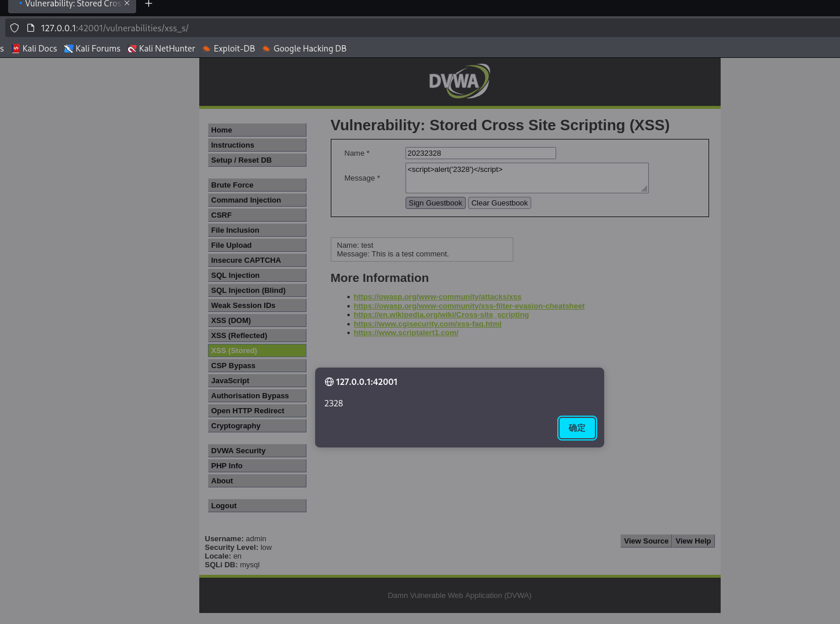
Task: Open the Exploit-DB bookmark
Action: [228, 49]
